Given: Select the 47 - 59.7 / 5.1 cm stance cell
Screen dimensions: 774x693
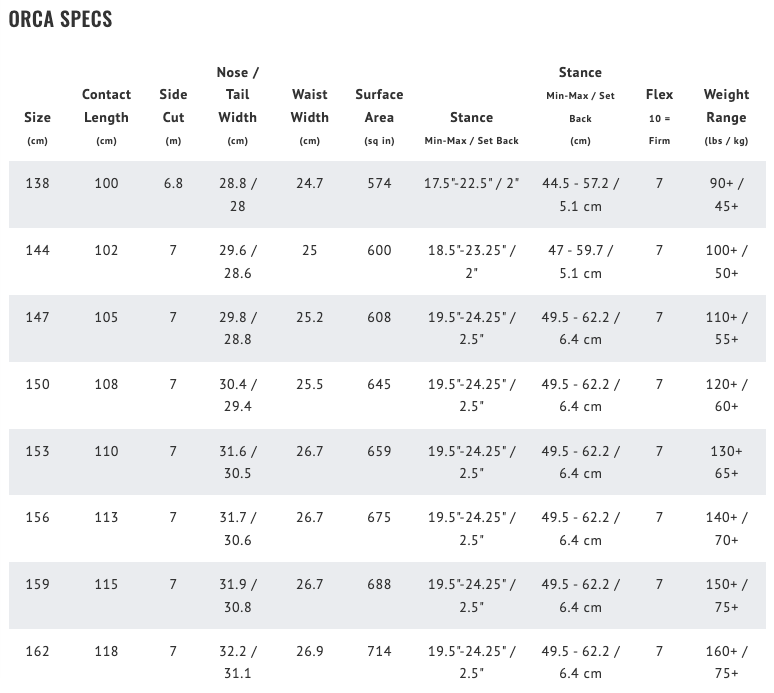Looking at the screenshot, I should 580,261.
